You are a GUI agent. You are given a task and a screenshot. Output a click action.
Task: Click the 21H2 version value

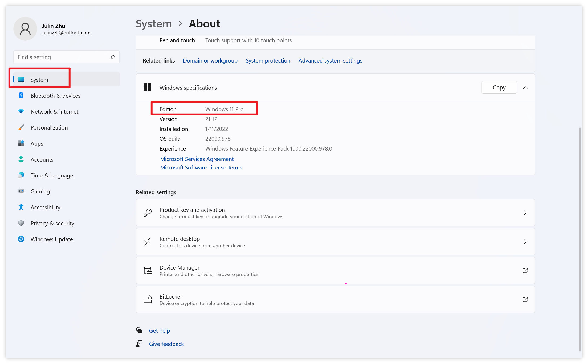click(211, 119)
